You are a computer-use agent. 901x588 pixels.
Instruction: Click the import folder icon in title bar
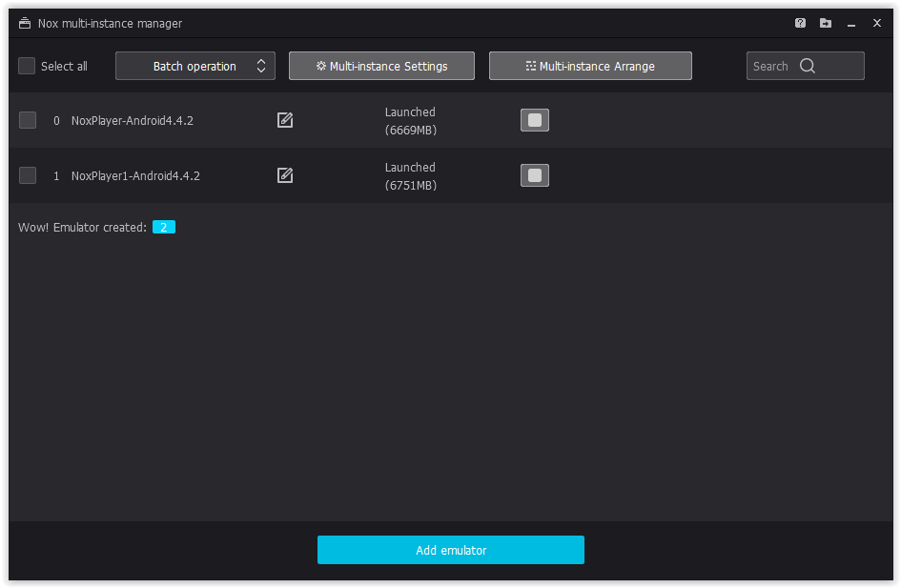pyautogui.click(x=825, y=23)
